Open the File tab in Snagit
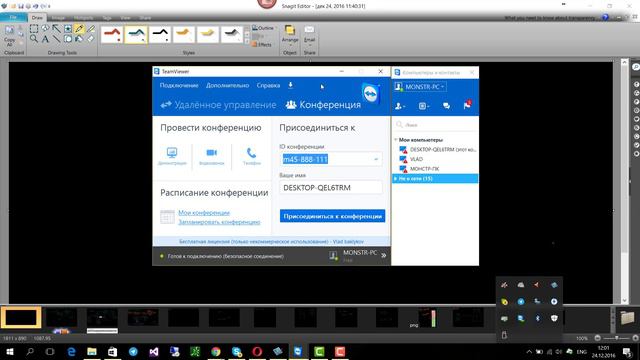This screenshot has width=640, height=360. coord(13,18)
